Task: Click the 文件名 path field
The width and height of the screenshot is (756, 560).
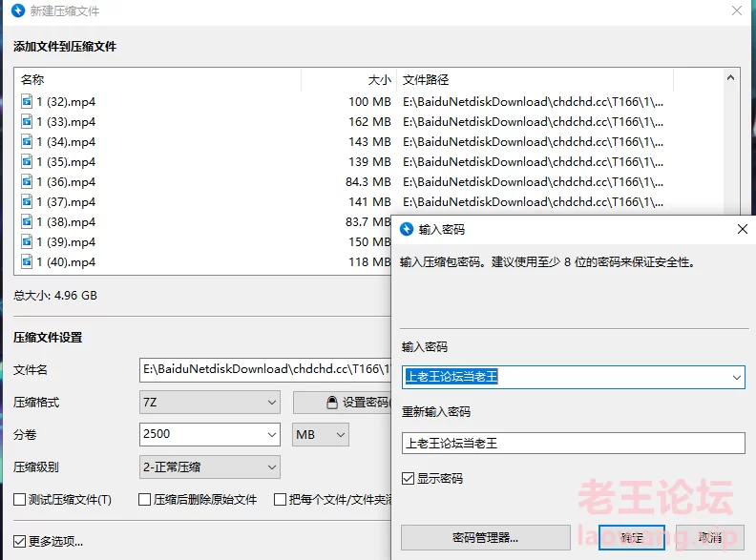Action: pos(265,369)
